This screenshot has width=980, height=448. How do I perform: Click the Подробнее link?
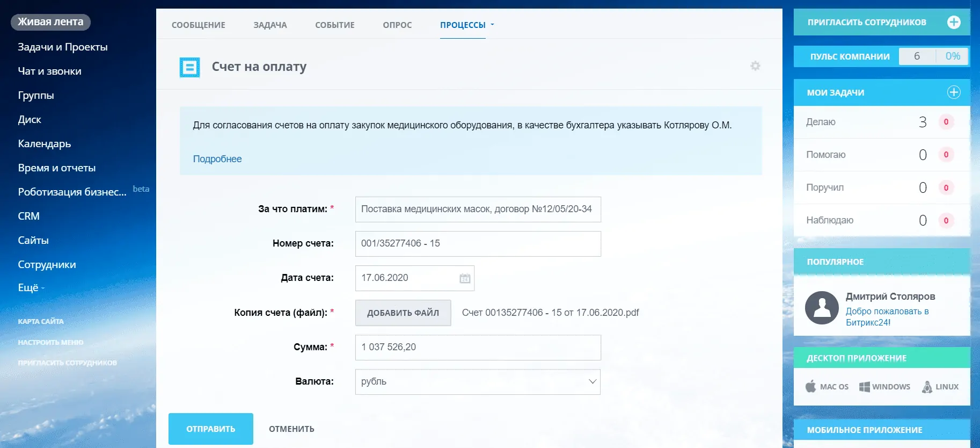pos(217,159)
